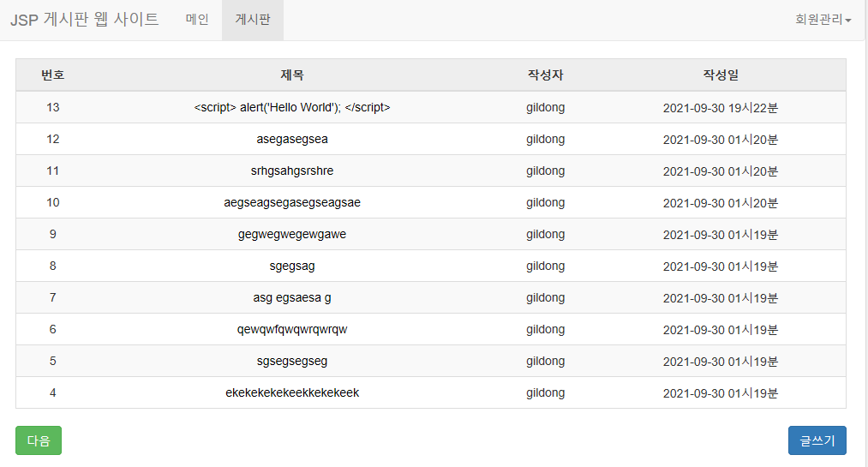
Task: Click the date in row 4
Action: [721, 393]
